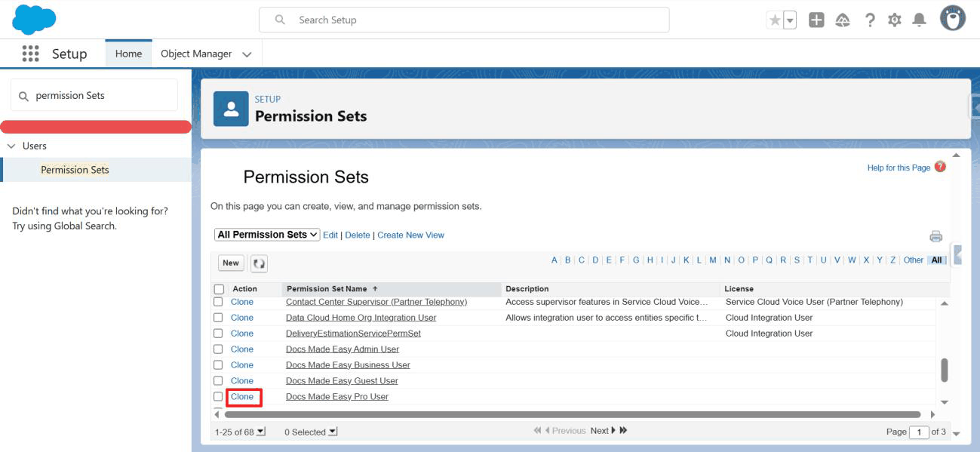Open the All Permission Sets view dropdown
This screenshot has width=980, height=452.
[267, 235]
